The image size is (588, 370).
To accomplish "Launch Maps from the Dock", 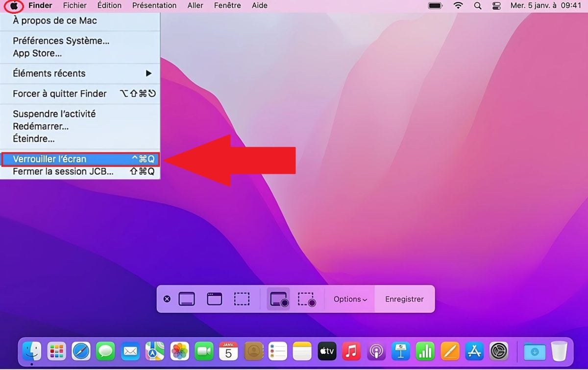I will (155, 351).
